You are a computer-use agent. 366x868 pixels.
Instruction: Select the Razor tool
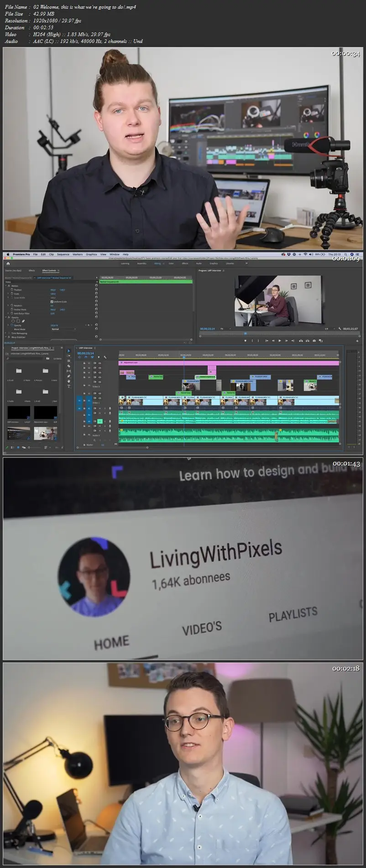68,366
